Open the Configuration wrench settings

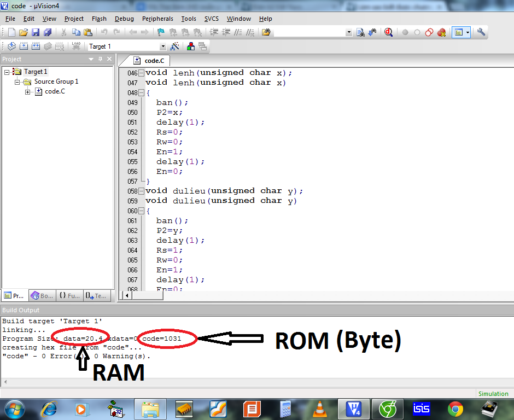(481, 32)
